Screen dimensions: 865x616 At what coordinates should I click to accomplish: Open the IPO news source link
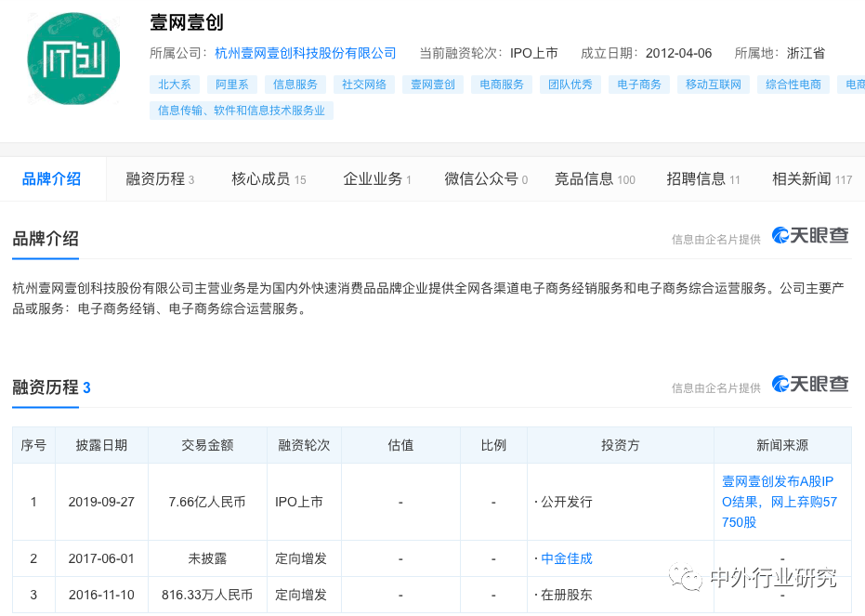778,502
